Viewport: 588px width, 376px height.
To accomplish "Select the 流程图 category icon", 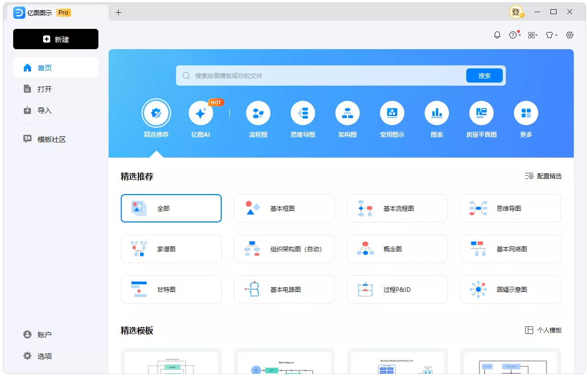I will (258, 113).
